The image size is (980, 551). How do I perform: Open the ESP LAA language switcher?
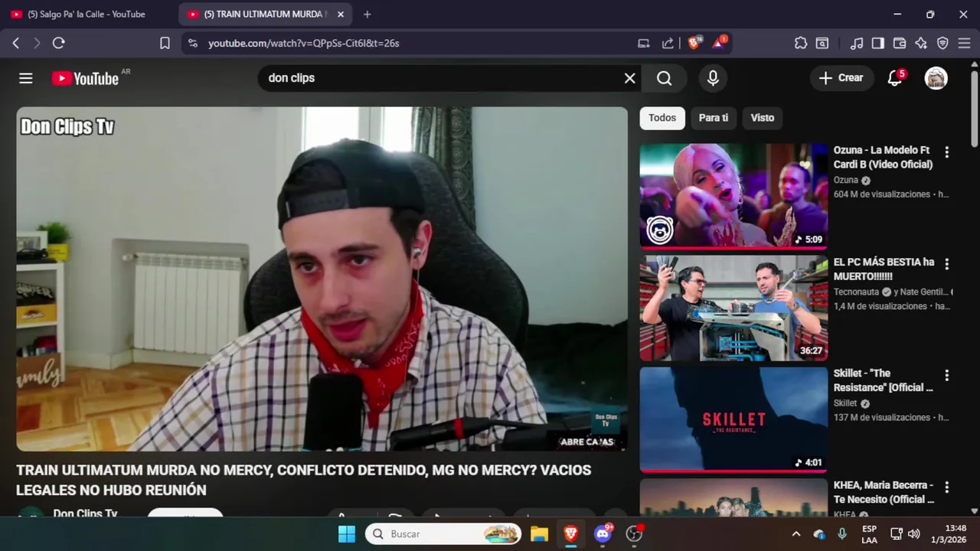click(x=870, y=533)
